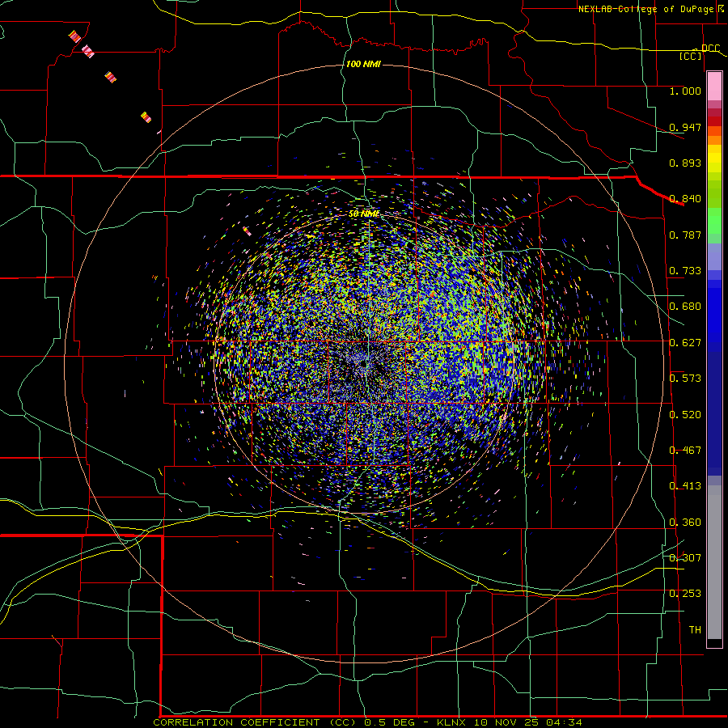Click the 04:34 timestamp
This screenshot has width=728, height=728.
point(564,722)
